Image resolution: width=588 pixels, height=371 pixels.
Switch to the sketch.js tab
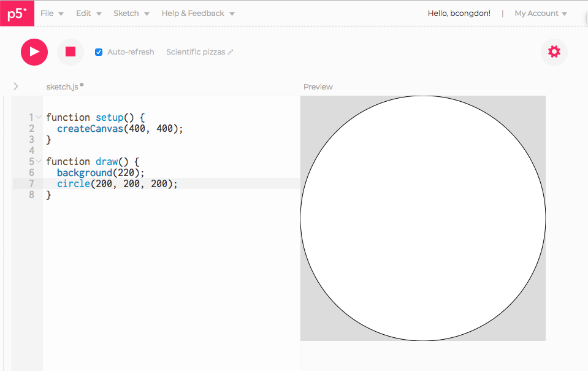(61, 86)
